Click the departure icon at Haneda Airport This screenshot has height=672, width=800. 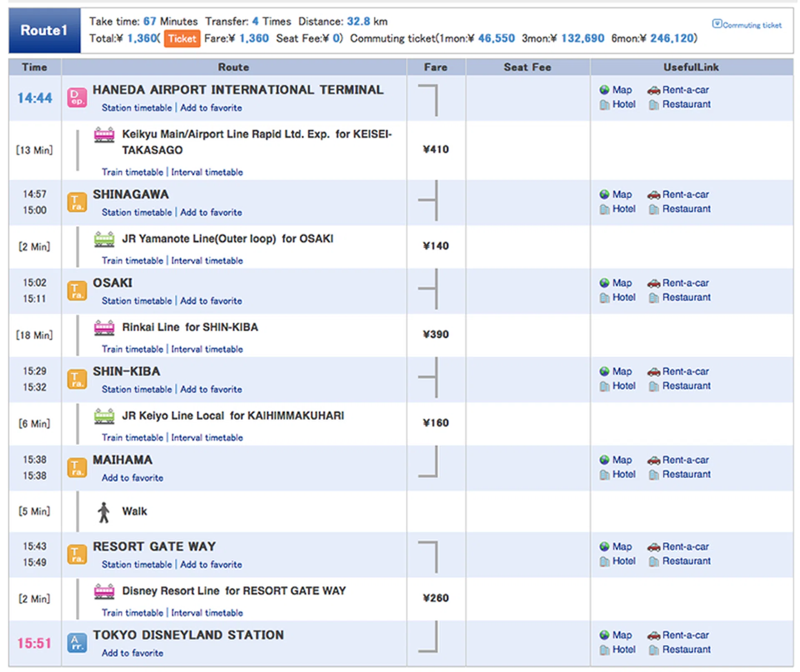click(77, 97)
